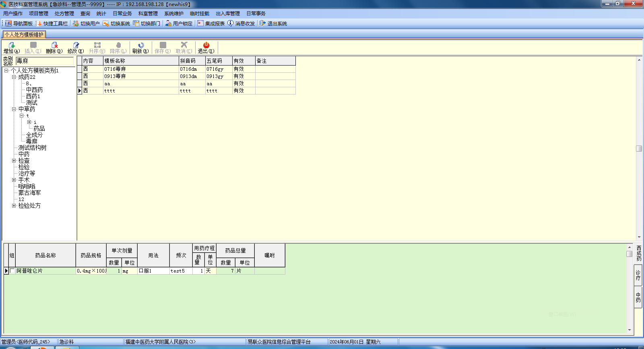Viewport: 644px width, 349px height.
Task: Open the 系统维护 menu
Action: pos(174,14)
